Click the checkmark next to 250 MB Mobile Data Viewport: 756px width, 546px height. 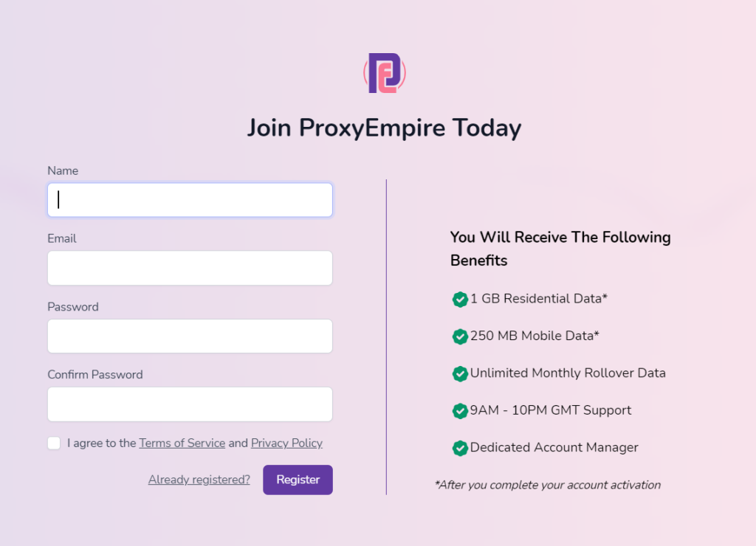coord(460,336)
